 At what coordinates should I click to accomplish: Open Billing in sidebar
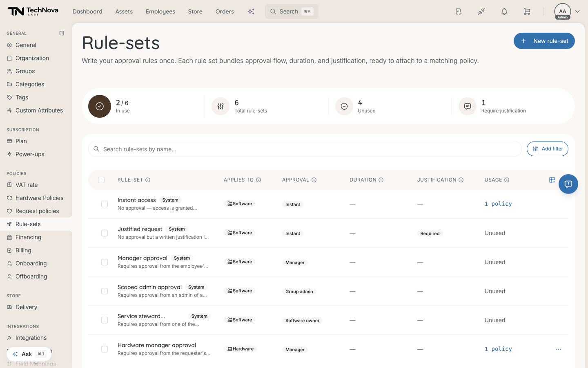[36, 250]
